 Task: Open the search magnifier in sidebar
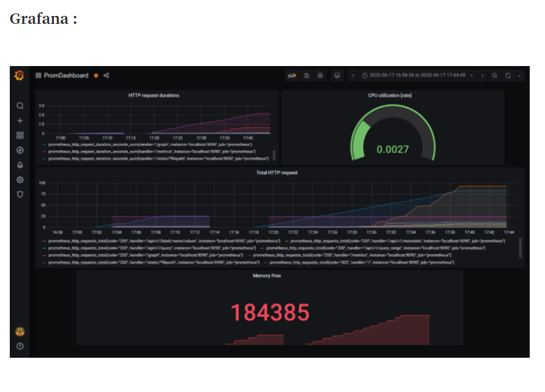tap(20, 106)
